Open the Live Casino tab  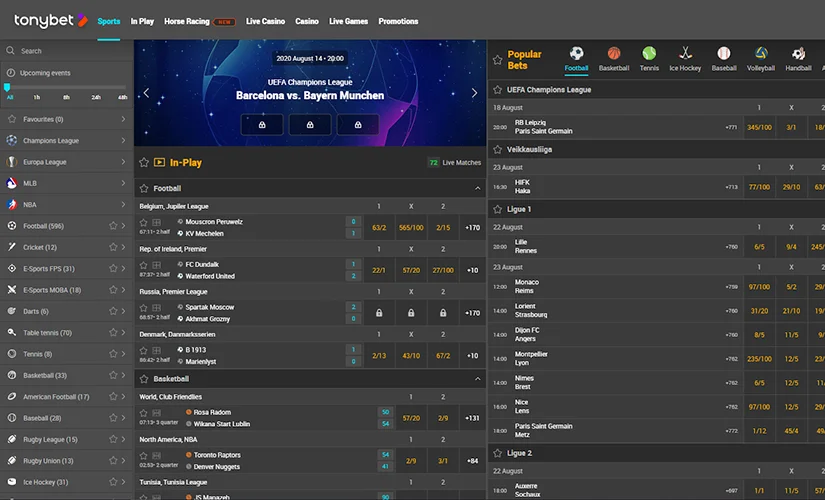coord(265,22)
